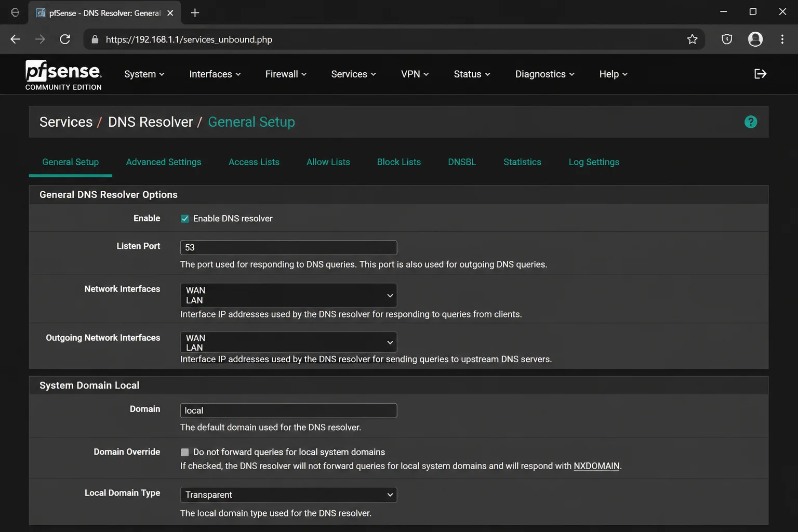
Task: Bookmark this page with the star icon
Action: pyautogui.click(x=692, y=39)
